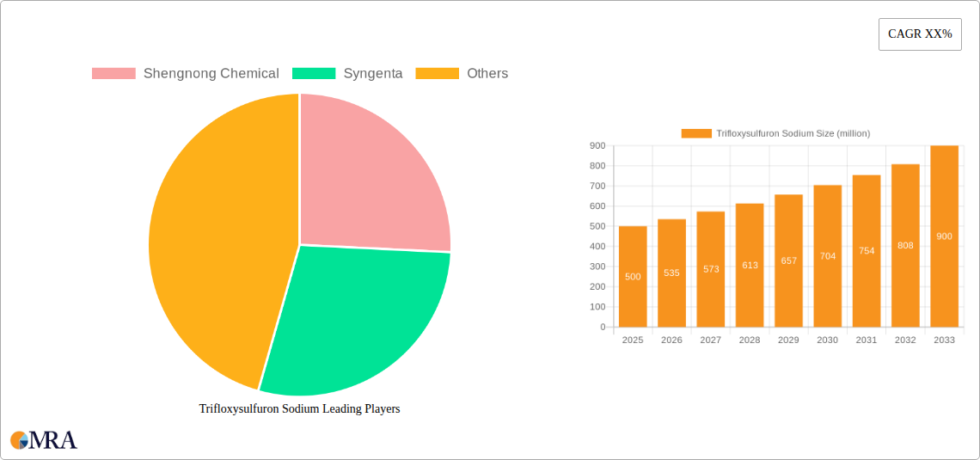Click the Syngenta legend label

pos(373,74)
